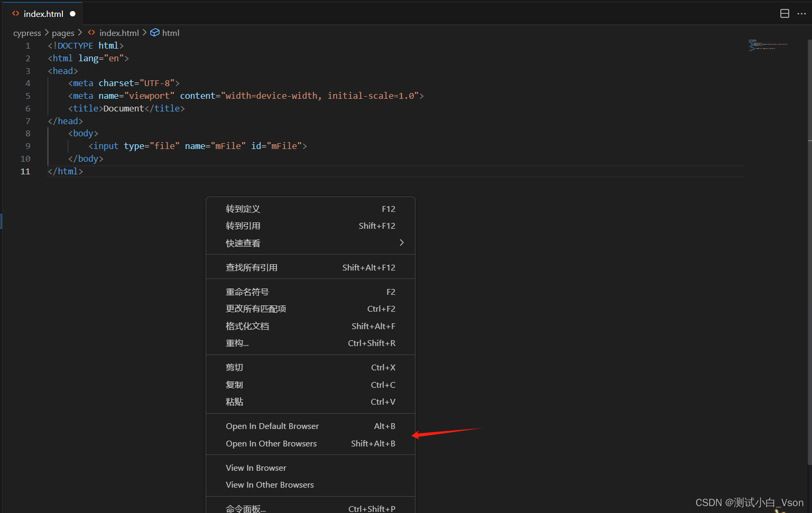Click the cypress breadcrumb segment
The width and height of the screenshot is (812, 513).
(27, 33)
